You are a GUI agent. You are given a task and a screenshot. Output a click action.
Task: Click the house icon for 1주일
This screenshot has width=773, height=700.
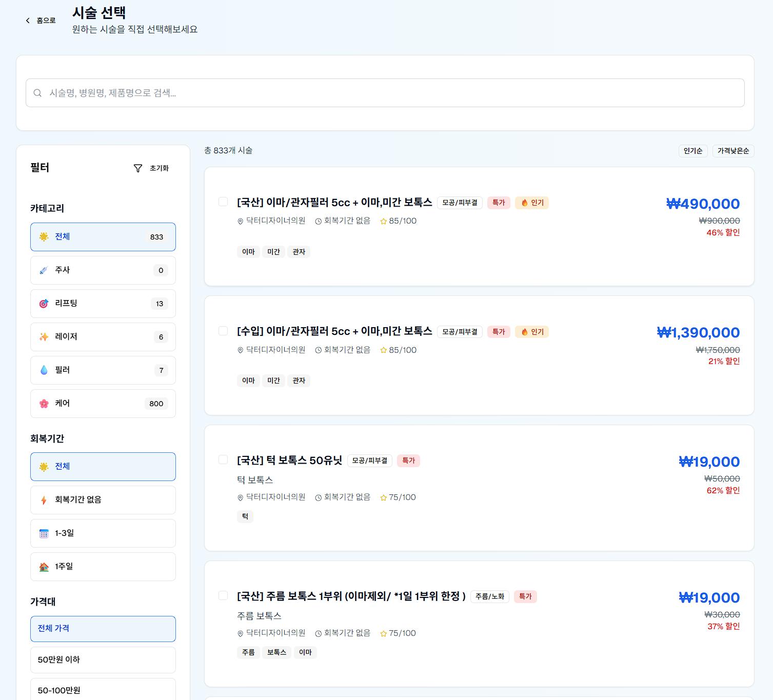pos(44,567)
